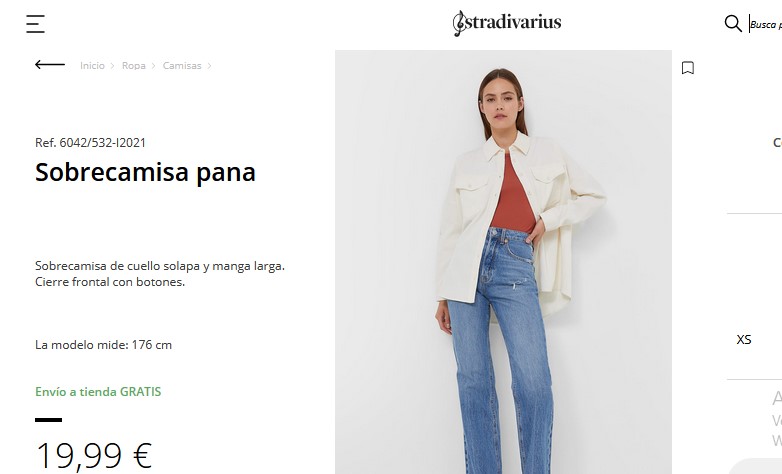Select size XS
Screen dimensions: 782x474
(744, 340)
